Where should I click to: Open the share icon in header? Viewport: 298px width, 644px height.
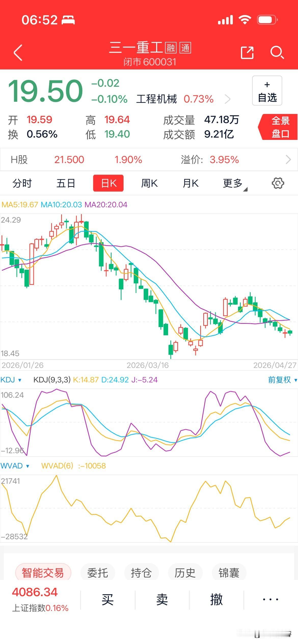[247, 53]
